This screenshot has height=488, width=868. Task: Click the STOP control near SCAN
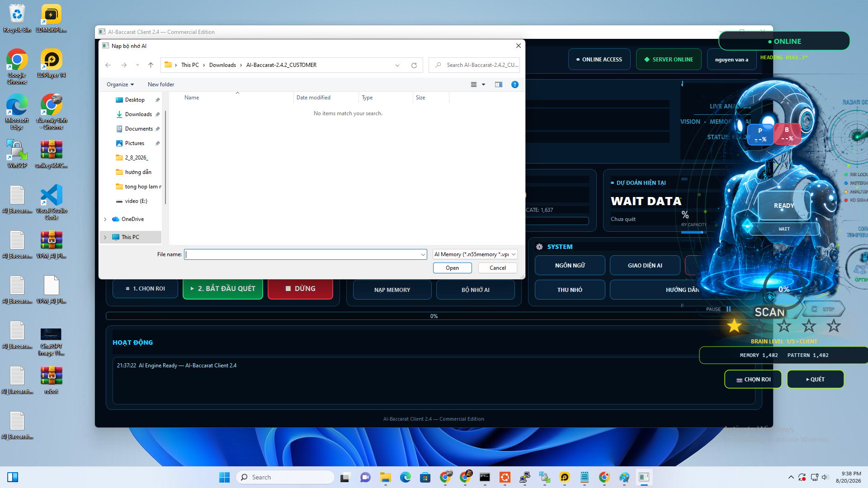coord(823,309)
